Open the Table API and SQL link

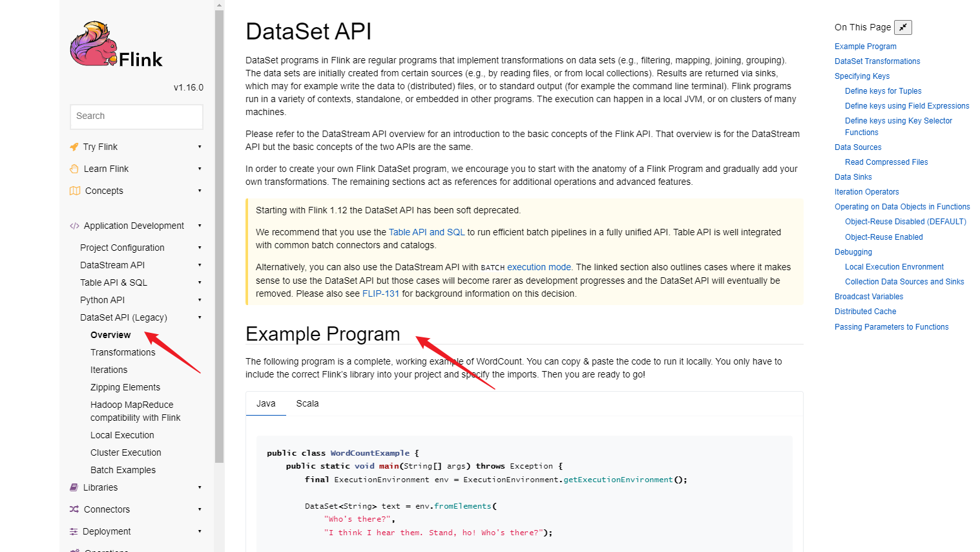426,232
